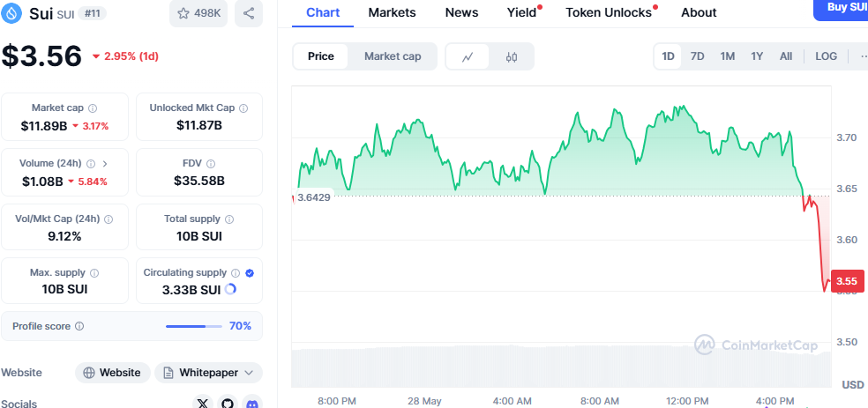Show Vol/Mkt Cap info icon
Image resolution: width=868 pixels, height=408 pixels.
tap(108, 219)
